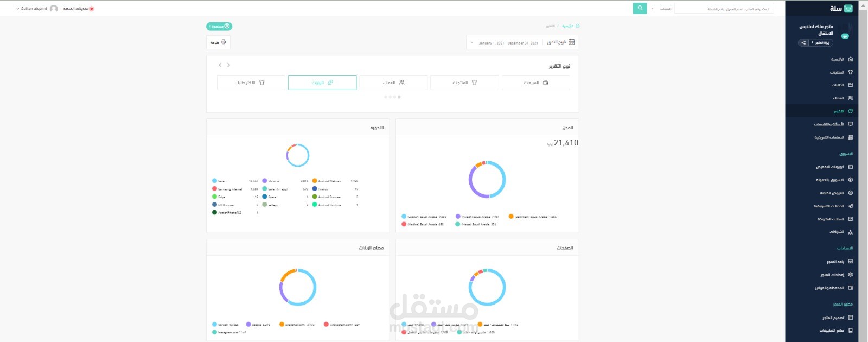Viewport: 868px width, 342px height.
Task: Click the user avatar icon
Action: click(x=54, y=9)
